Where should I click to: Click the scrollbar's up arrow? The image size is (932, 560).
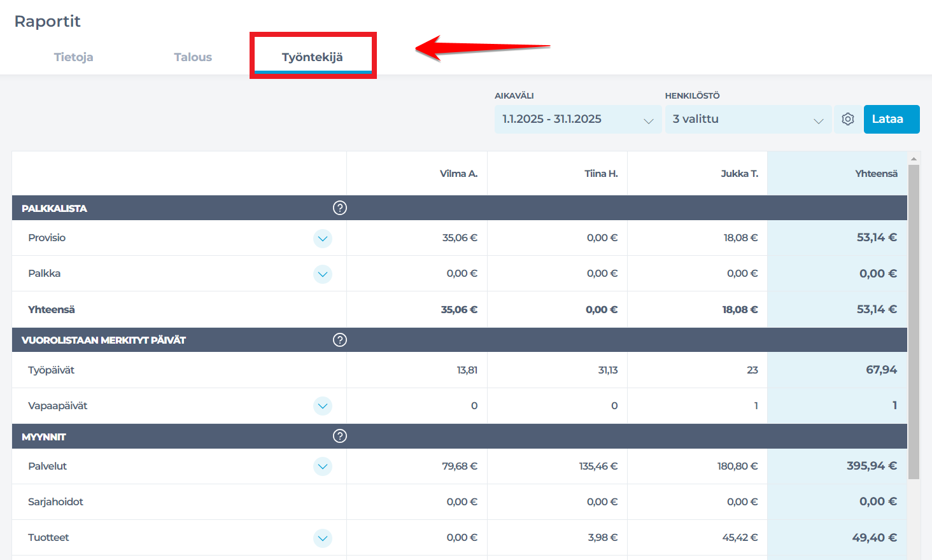914,158
